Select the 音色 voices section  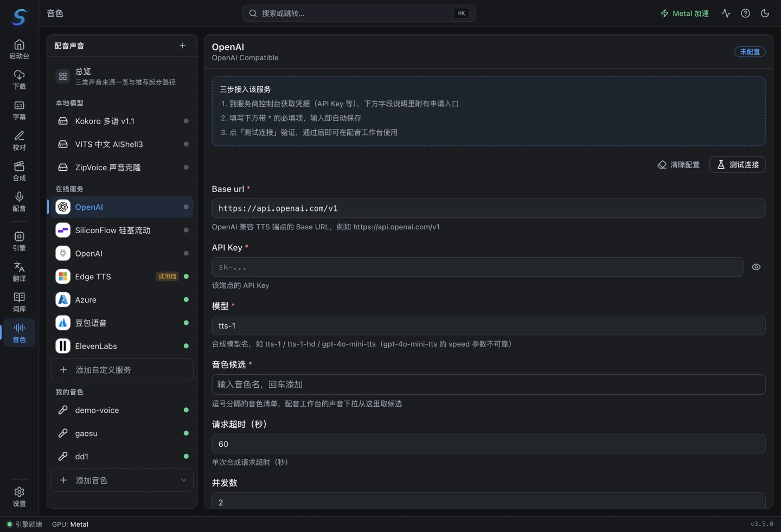[x=19, y=332]
